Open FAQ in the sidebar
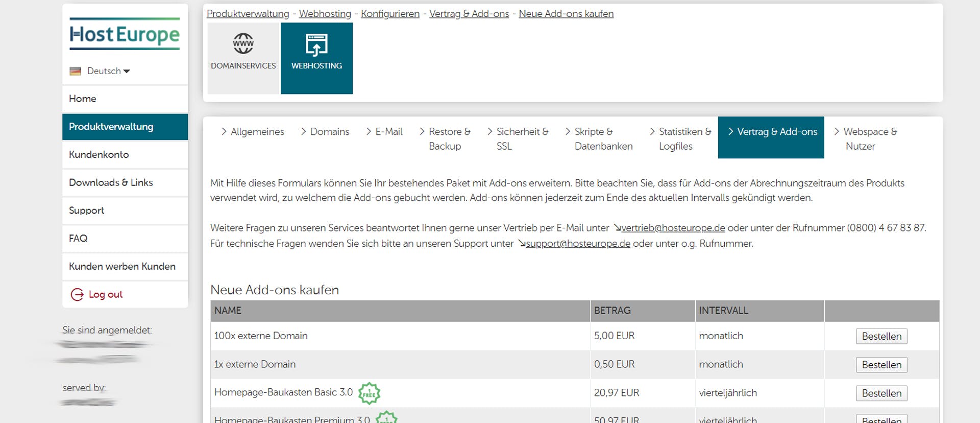Image resolution: width=980 pixels, height=423 pixels. tap(125, 238)
